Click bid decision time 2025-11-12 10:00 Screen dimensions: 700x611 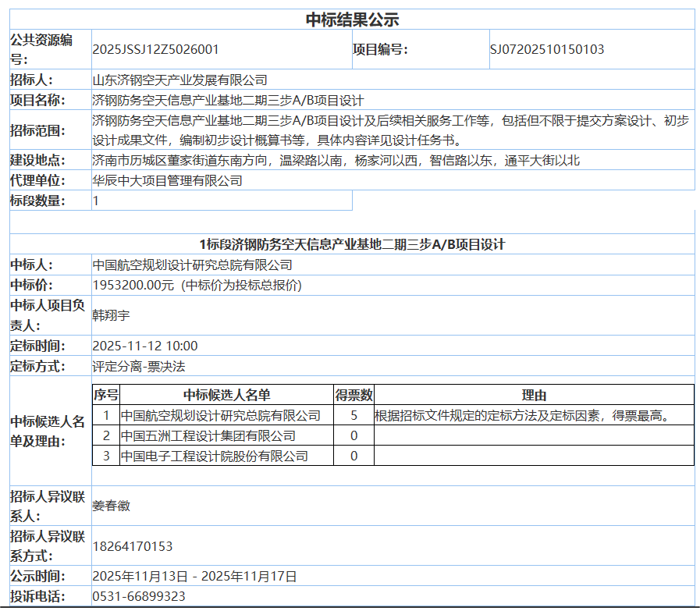pyautogui.click(x=145, y=346)
